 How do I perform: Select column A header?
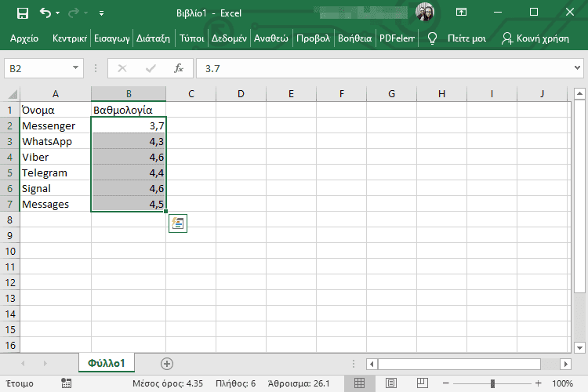point(56,94)
